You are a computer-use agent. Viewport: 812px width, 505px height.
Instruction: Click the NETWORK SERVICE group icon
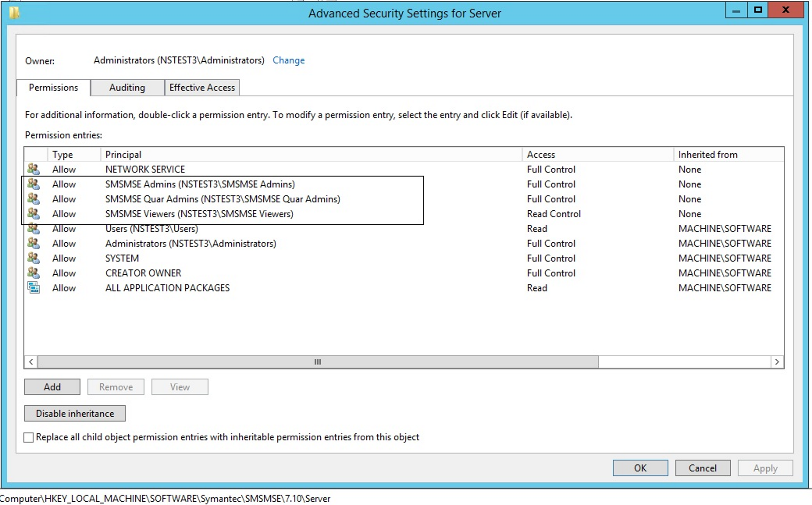(33, 169)
